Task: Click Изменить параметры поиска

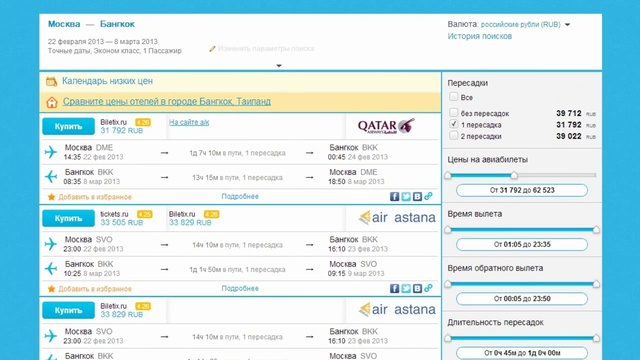Action: coord(266,49)
